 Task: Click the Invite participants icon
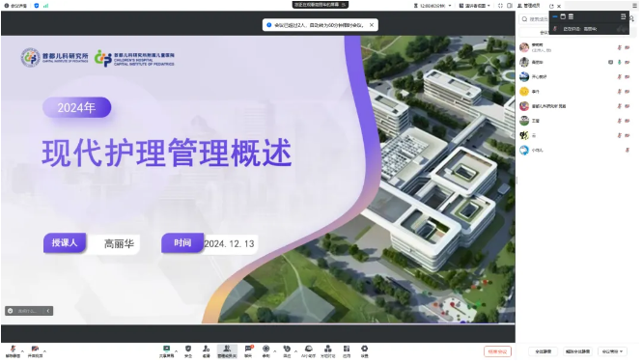(x=207, y=350)
